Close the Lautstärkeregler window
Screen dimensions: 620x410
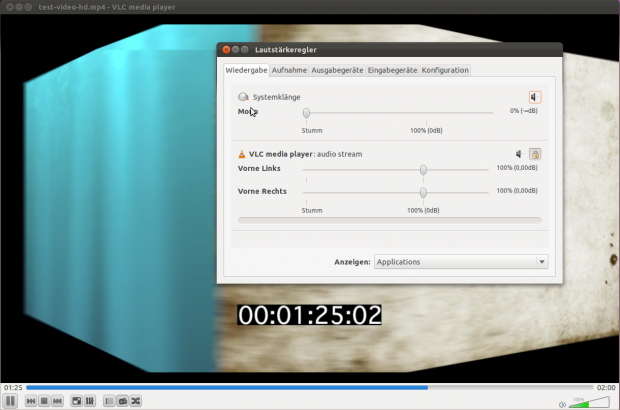pos(226,49)
